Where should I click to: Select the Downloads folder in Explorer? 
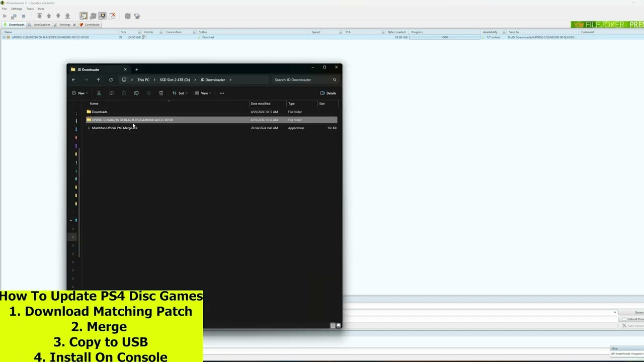[x=211, y=112]
